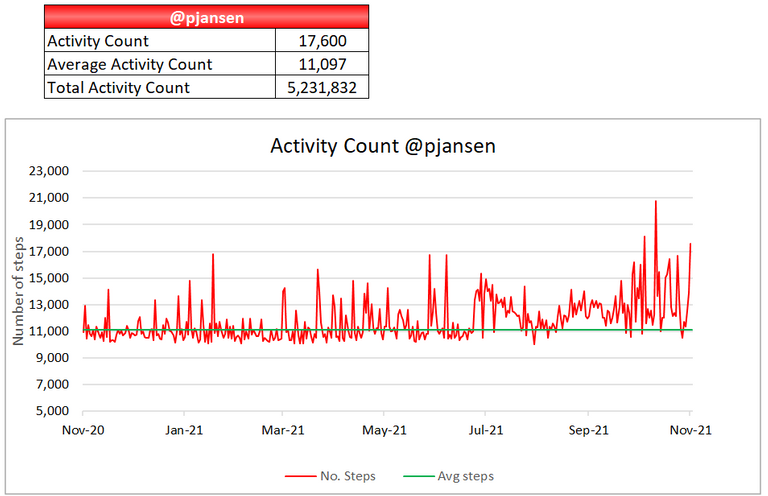Click the 13,000 y-axis label

tap(49, 305)
